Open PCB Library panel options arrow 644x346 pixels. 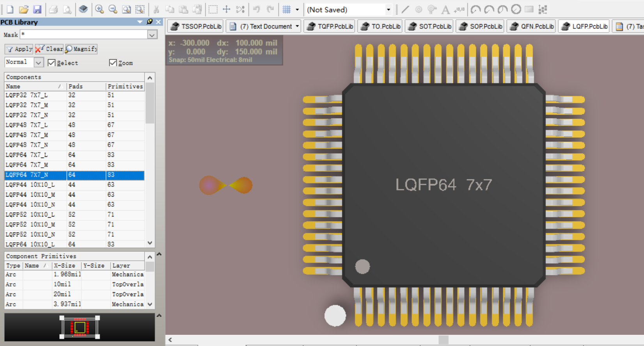click(140, 22)
